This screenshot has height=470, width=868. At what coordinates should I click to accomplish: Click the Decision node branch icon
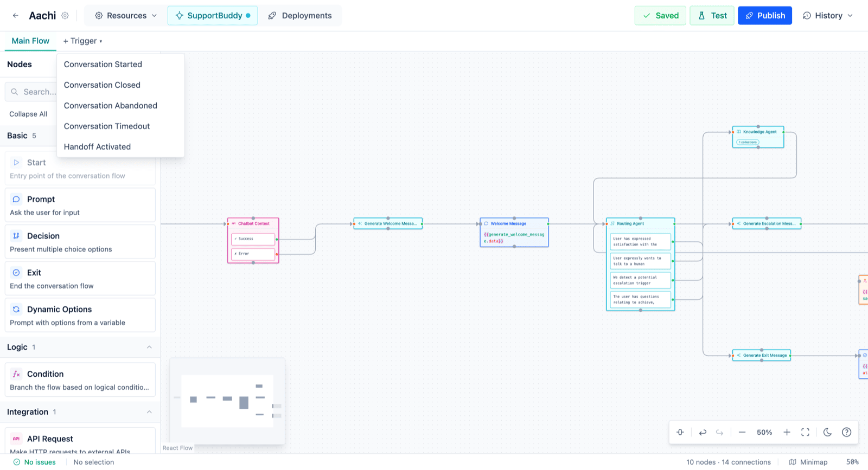(x=16, y=236)
